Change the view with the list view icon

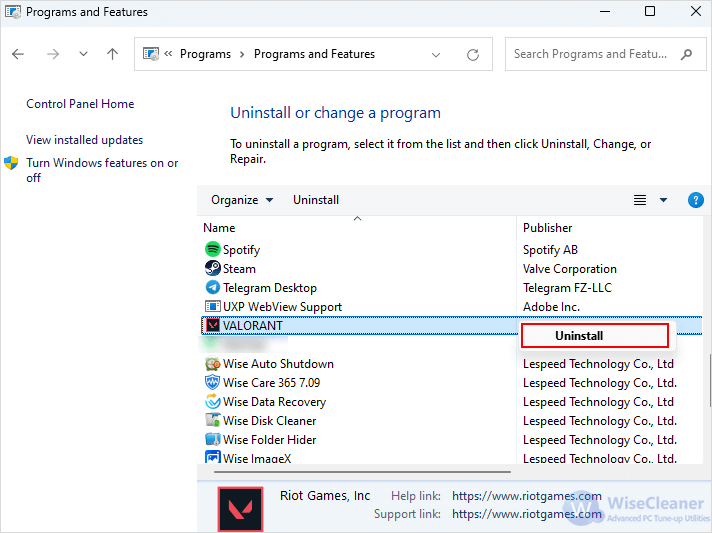pyautogui.click(x=640, y=200)
